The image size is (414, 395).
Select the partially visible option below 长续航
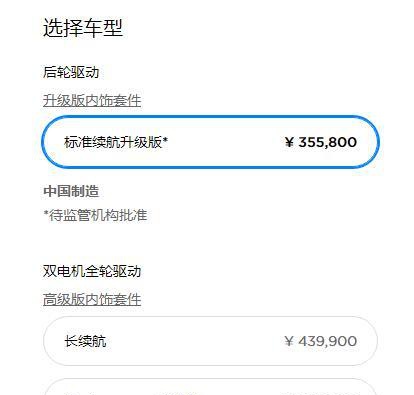[x=210, y=387]
